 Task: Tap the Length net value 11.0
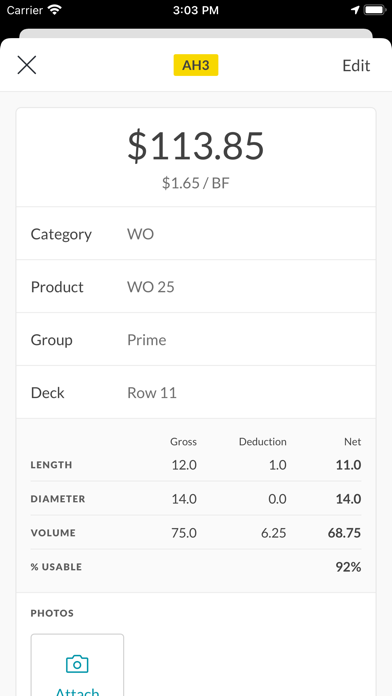pyautogui.click(x=348, y=465)
